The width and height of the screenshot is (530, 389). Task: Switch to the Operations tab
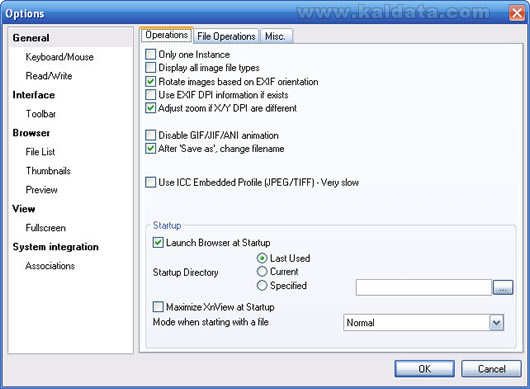tap(166, 35)
